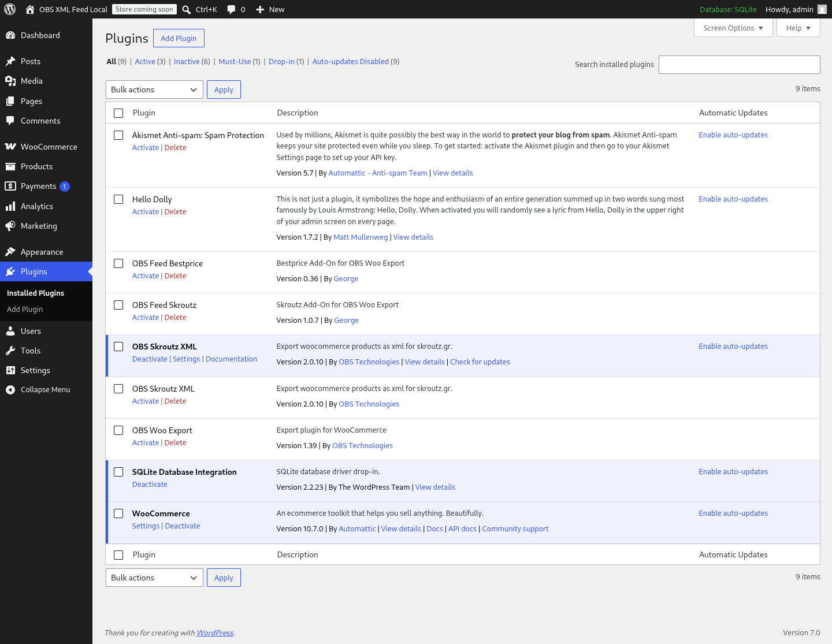The height and width of the screenshot is (644, 832).
Task: Open Add Plugin submenu item in sidebar
Action: tap(25, 310)
